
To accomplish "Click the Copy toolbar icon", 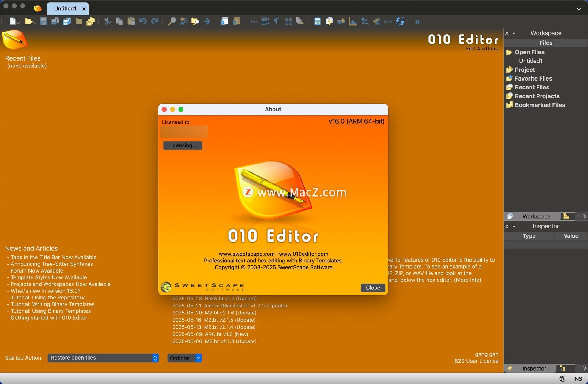I will tap(119, 21).
